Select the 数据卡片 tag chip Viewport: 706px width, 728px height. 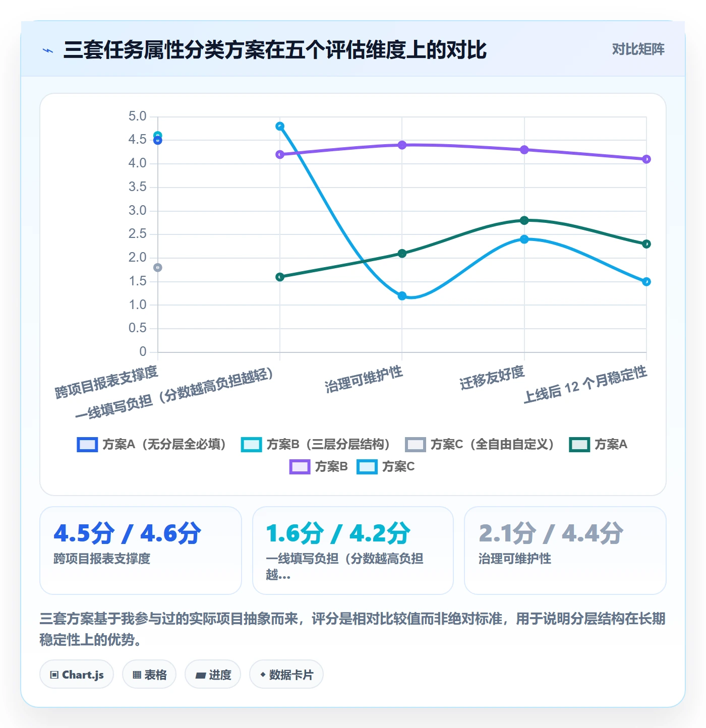286,675
